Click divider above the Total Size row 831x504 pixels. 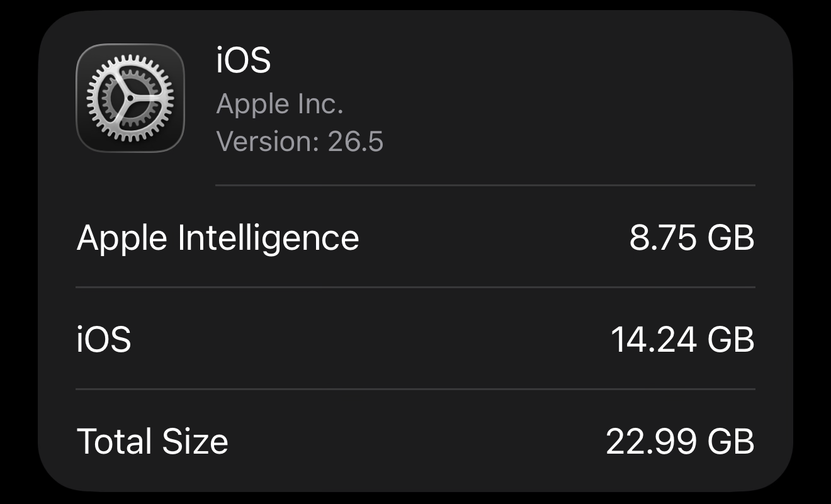415,389
